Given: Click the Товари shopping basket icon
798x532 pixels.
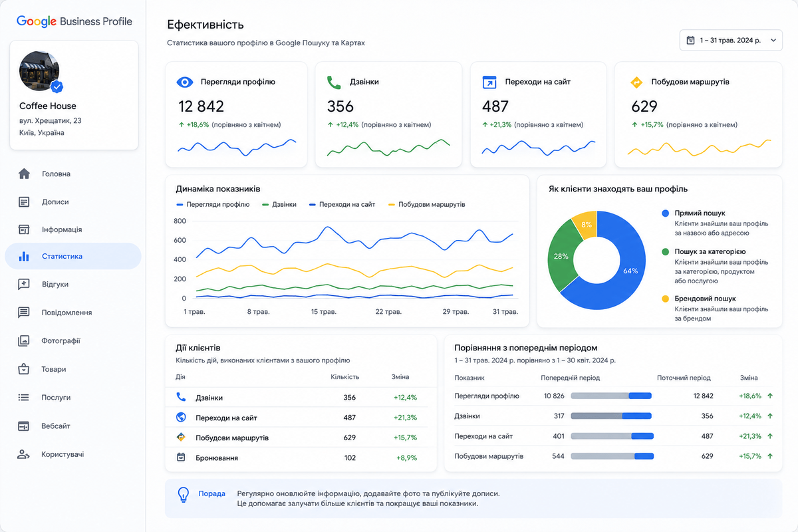Looking at the screenshot, I should 24,369.
